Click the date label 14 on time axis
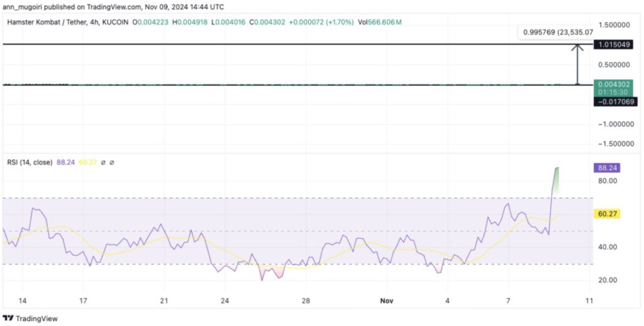644x326 pixels. [x=22, y=301]
